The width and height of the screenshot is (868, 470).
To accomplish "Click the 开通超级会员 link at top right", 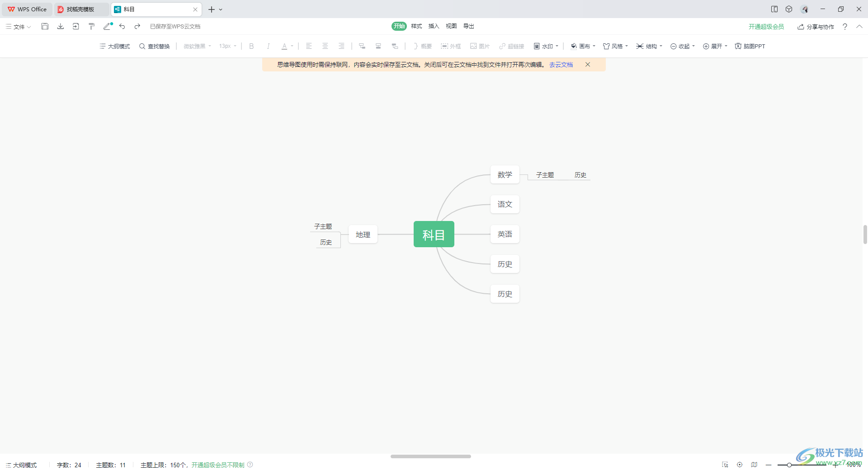I will point(766,27).
